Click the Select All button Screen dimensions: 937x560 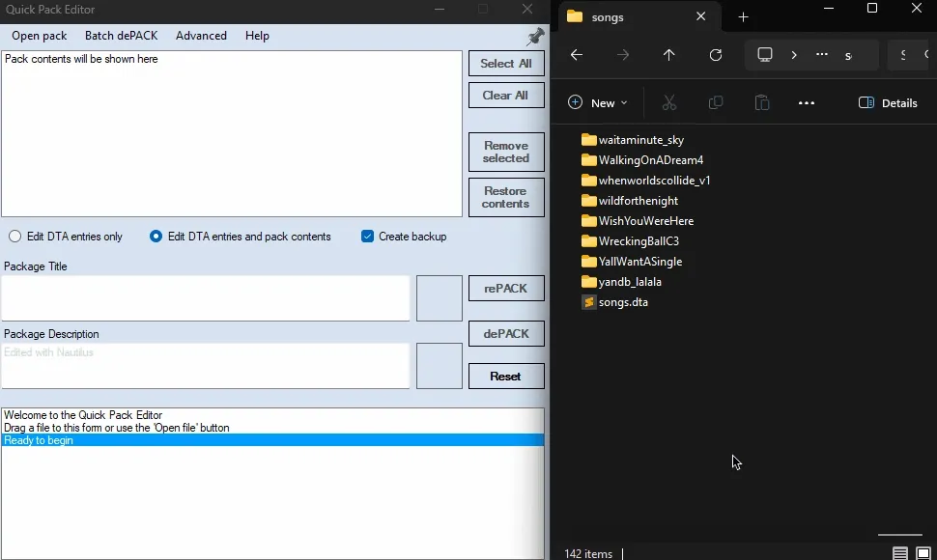click(505, 63)
